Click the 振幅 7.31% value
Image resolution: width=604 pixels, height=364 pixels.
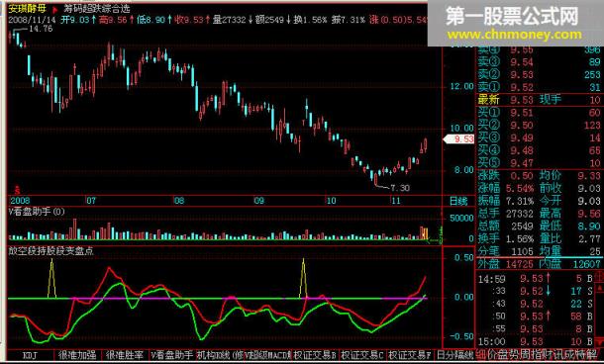tap(520, 201)
